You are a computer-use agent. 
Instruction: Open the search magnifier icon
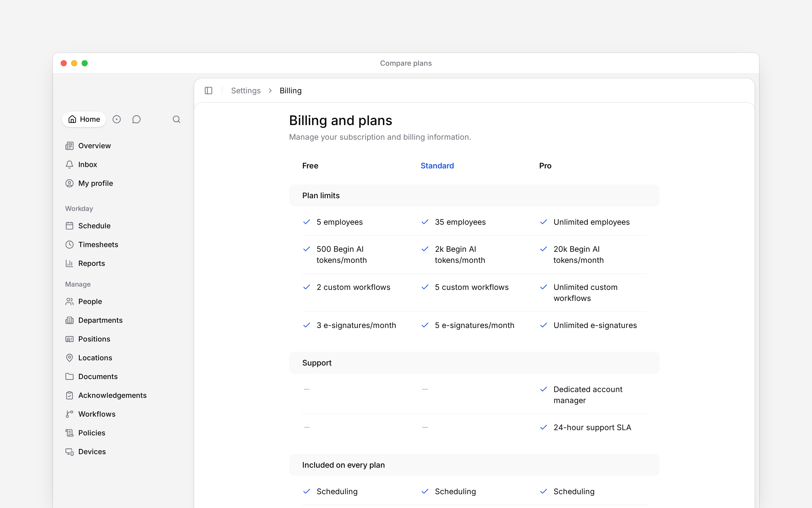(x=177, y=119)
